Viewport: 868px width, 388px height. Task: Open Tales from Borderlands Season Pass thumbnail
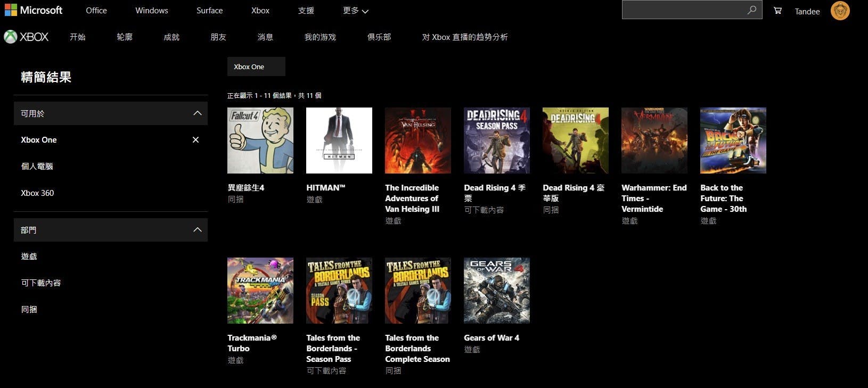pos(339,291)
